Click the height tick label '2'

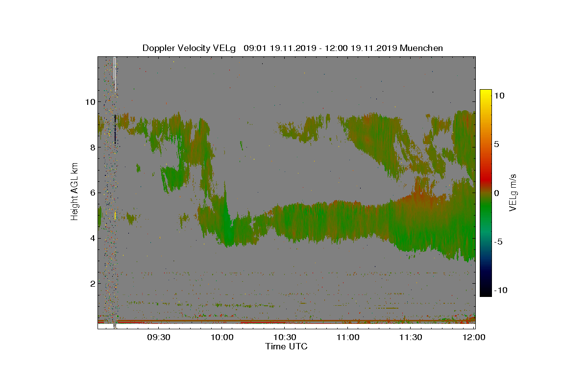coord(92,284)
